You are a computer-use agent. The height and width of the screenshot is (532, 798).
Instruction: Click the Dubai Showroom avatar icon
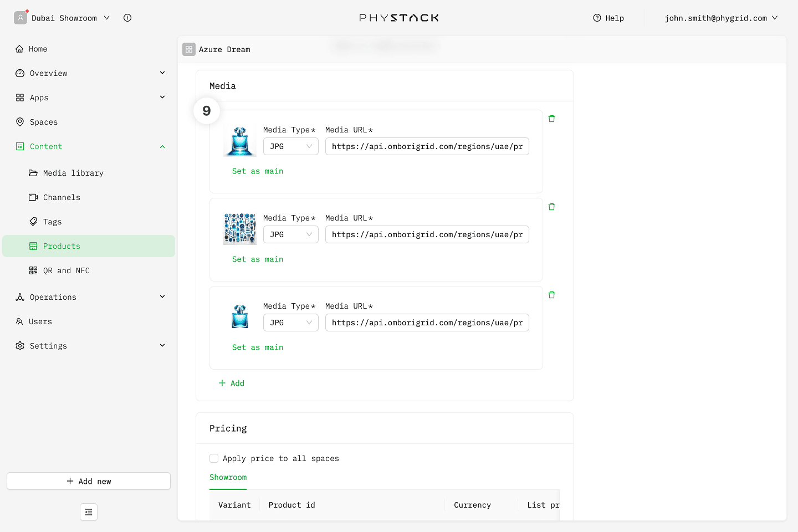[x=21, y=18]
